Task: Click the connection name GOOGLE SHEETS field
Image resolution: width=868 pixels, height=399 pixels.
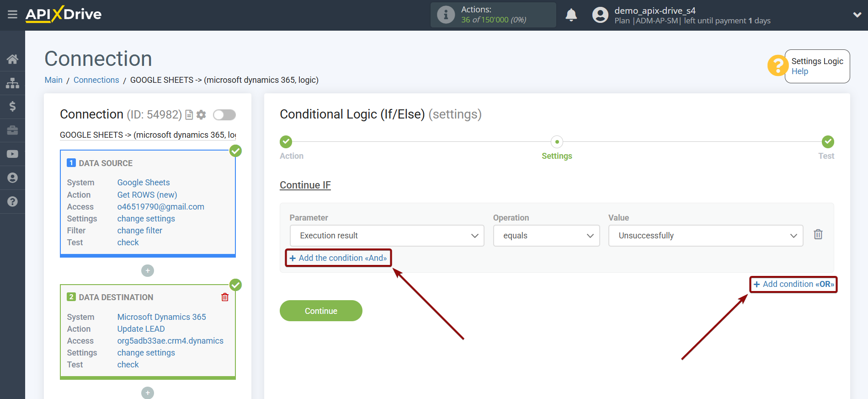Action: [148, 135]
